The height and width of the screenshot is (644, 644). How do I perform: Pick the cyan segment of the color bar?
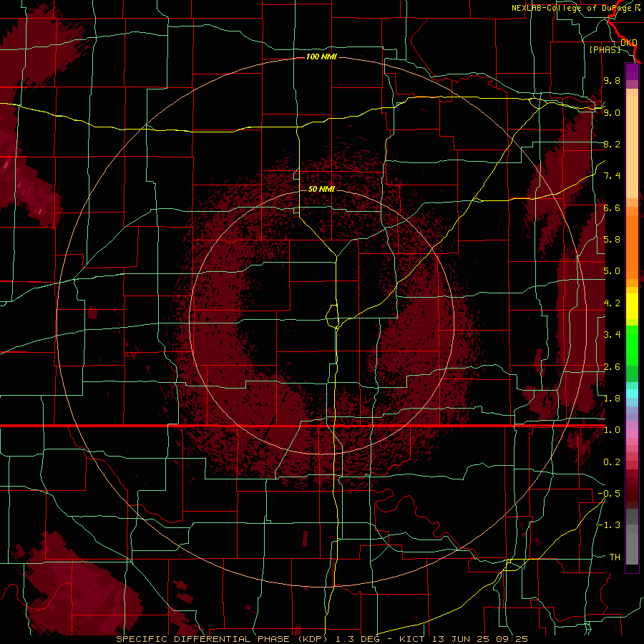pos(632,394)
